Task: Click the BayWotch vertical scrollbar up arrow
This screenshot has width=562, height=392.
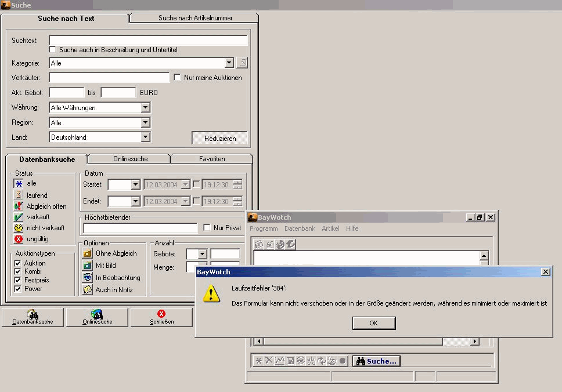Action: [484, 256]
